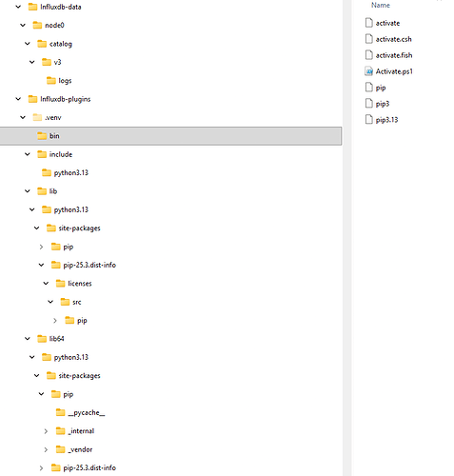Screen dimensions: 454x476
Task: Select the 'Influxdb-plugins' folder label
Action: point(66,99)
